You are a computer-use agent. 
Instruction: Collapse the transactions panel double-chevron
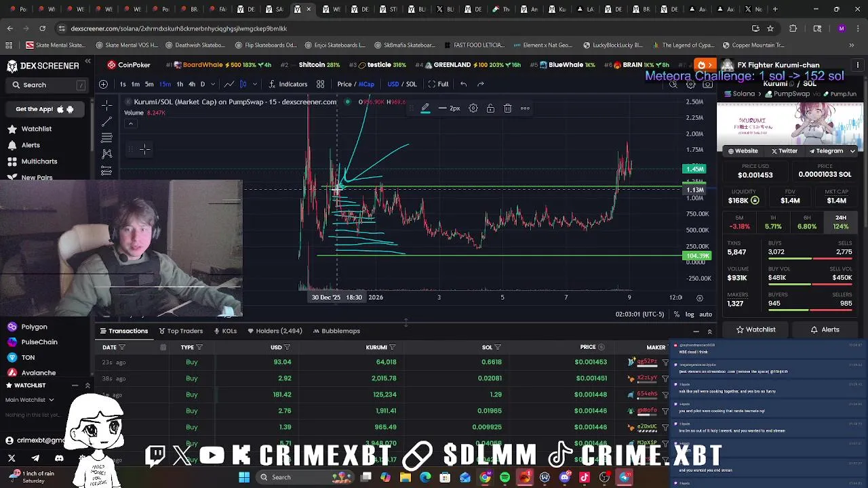click(709, 331)
